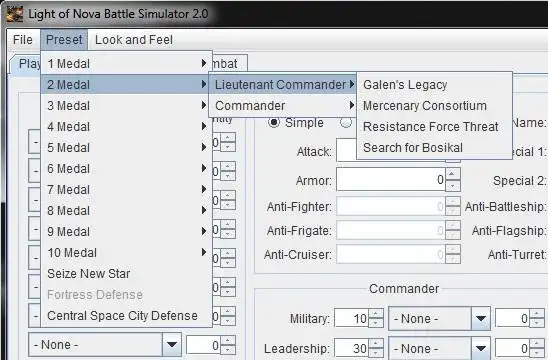Decrease the Military value of 10
This screenshot has width=548, height=360.
[x=376, y=323]
